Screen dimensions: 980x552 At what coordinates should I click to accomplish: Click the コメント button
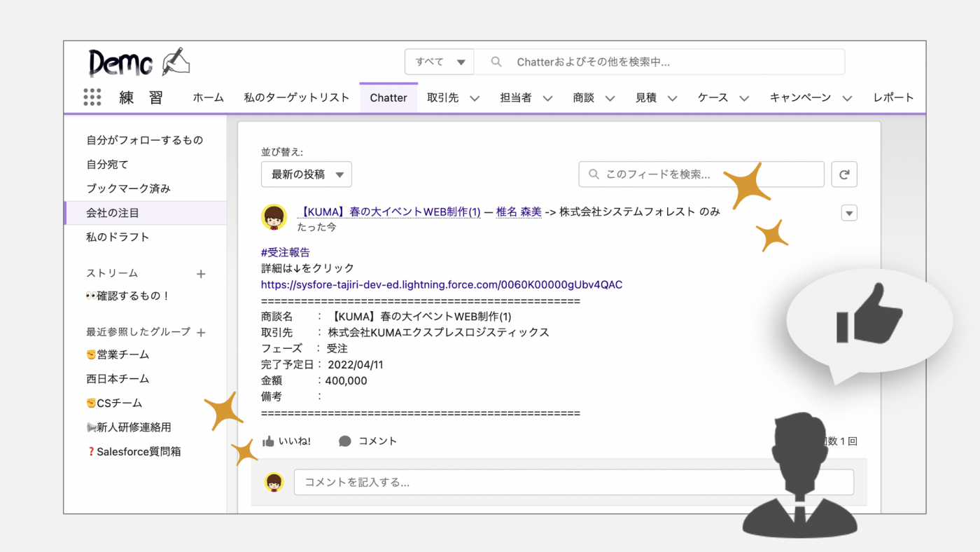[368, 441]
